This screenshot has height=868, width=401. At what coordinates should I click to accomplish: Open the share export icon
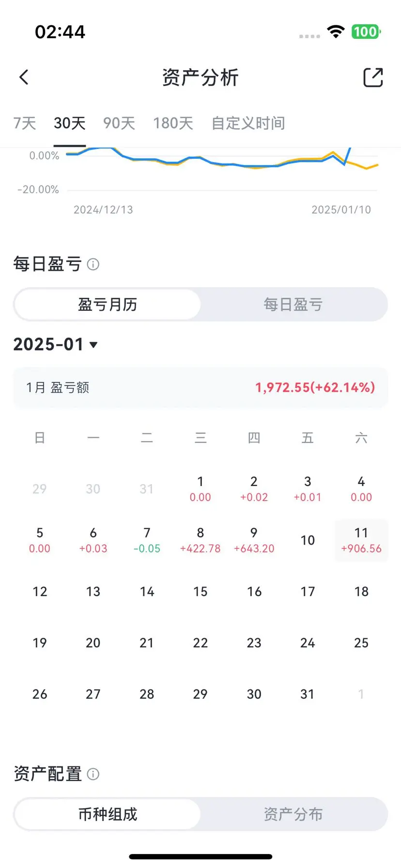pos(373,77)
